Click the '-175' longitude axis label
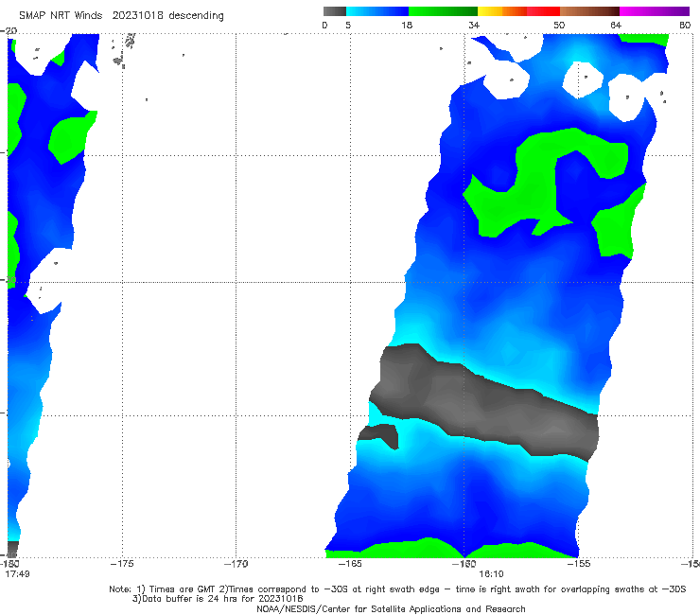The width and height of the screenshot is (700, 615). [x=122, y=564]
